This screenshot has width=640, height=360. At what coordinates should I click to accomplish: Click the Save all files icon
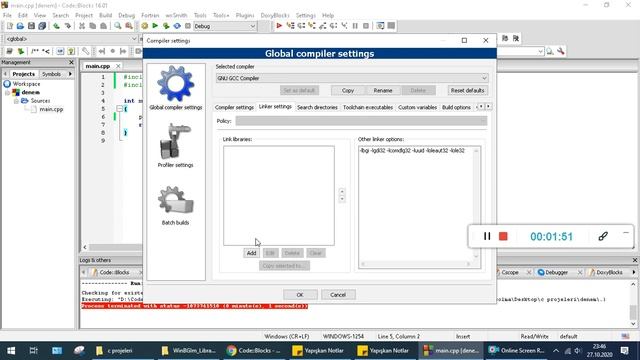[x=42, y=26]
